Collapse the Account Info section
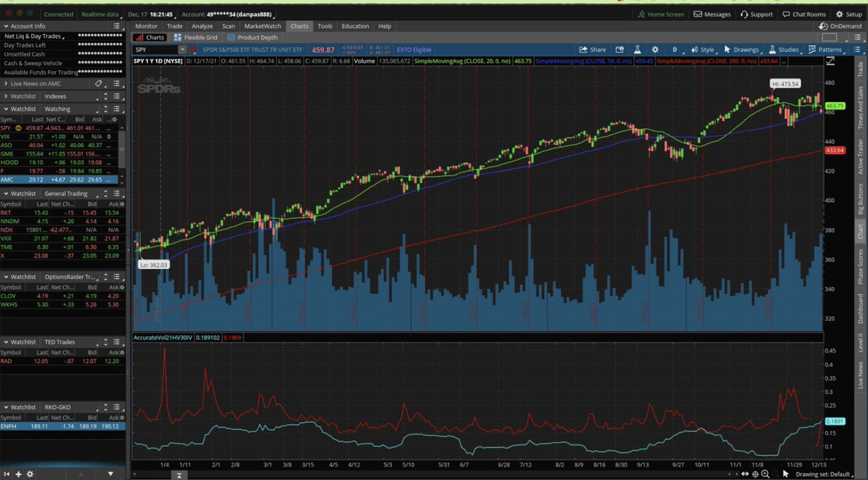The height and width of the screenshot is (480, 868). 6,26
